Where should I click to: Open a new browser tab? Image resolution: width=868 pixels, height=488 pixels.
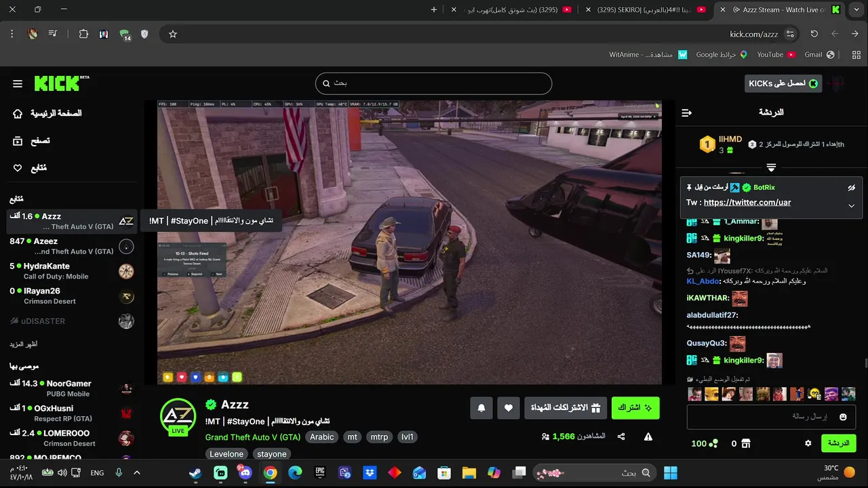434,9
